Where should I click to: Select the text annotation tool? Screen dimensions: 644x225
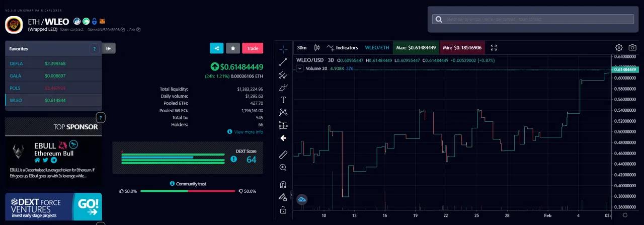[283, 100]
